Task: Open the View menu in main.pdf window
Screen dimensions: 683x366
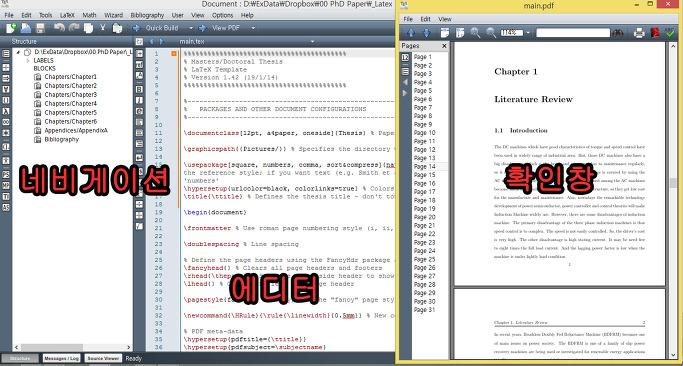Action: tap(445, 19)
